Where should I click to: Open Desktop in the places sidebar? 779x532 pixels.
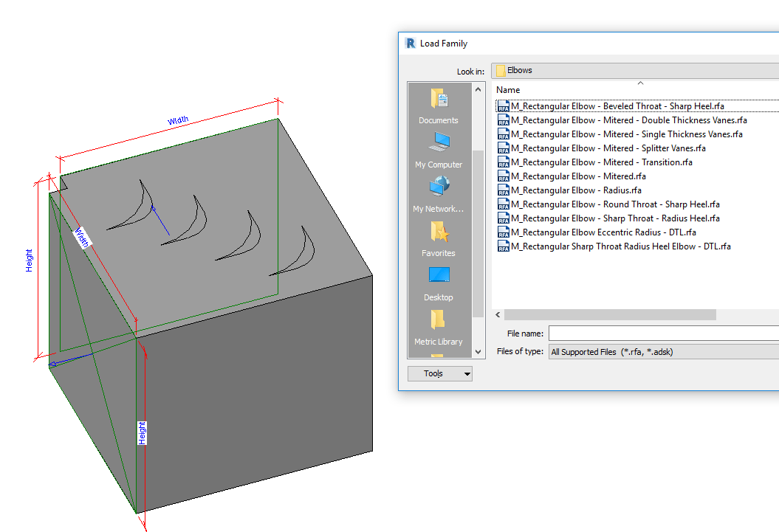click(x=439, y=283)
